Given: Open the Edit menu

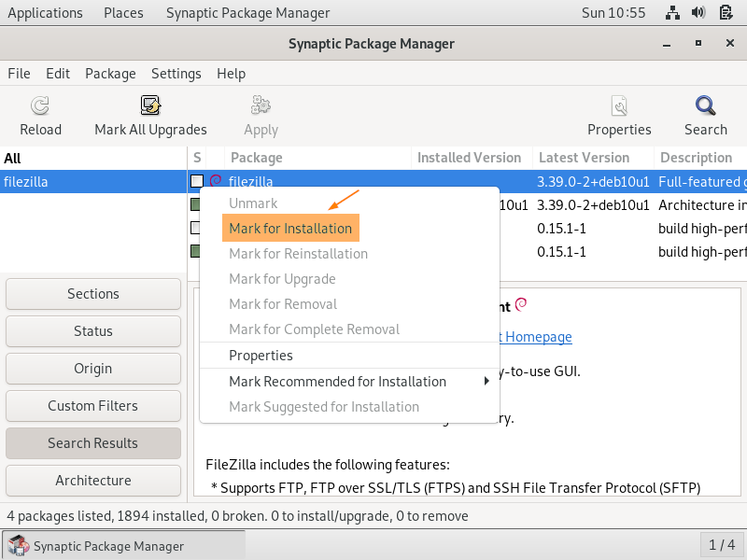Looking at the screenshot, I should click(58, 74).
